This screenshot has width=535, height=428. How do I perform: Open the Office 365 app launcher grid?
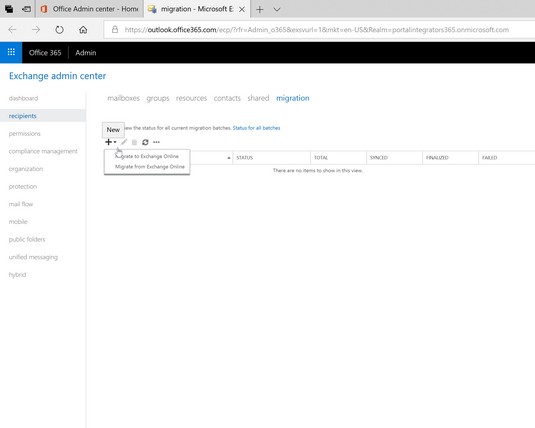pos(11,52)
